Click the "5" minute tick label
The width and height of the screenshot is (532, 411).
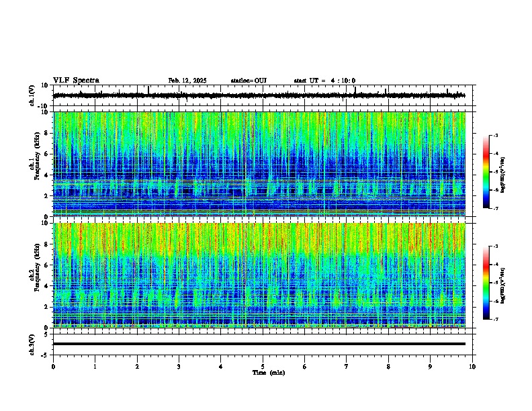click(263, 367)
